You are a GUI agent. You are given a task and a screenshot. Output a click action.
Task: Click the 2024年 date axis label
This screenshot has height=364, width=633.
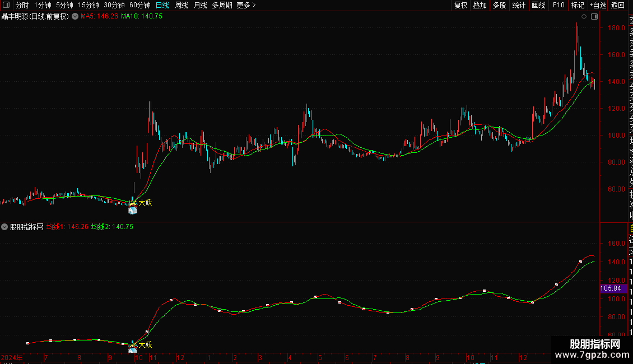click(12, 357)
